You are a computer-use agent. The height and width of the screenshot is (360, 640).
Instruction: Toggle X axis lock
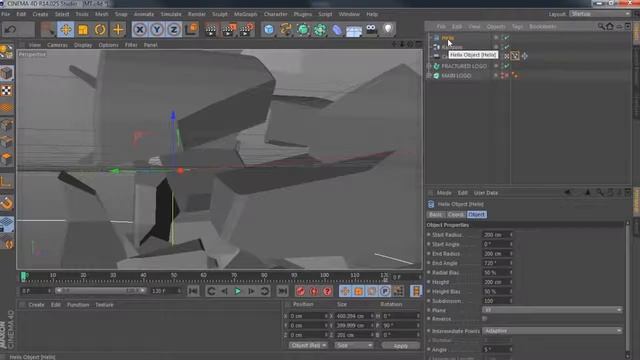(140, 29)
